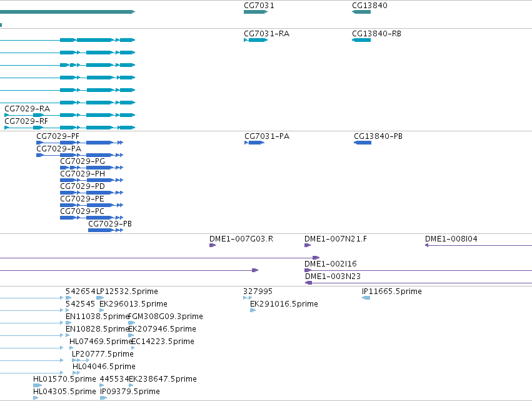
Task: Select the LP12532.5prime EST label
Action: [x=128, y=292]
